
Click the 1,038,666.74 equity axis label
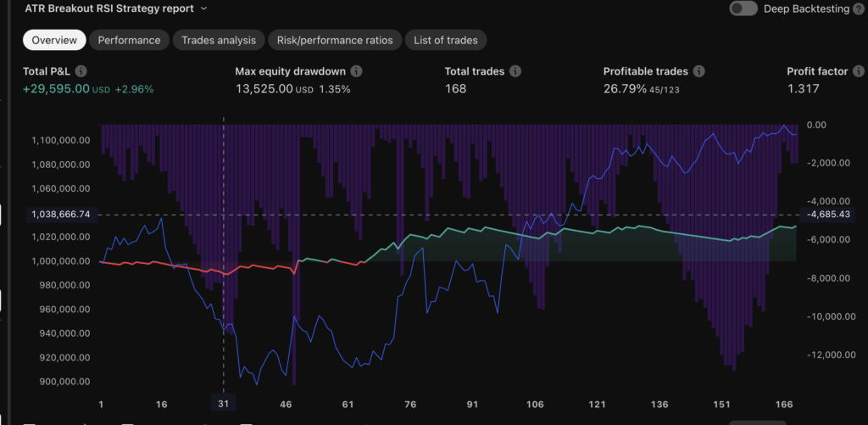(62, 215)
